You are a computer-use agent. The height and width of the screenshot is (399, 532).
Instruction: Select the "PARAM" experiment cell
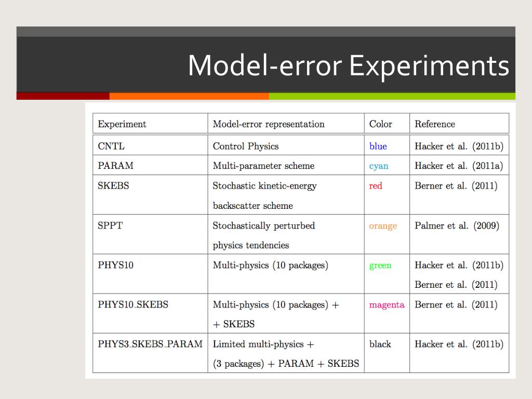[116, 166]
